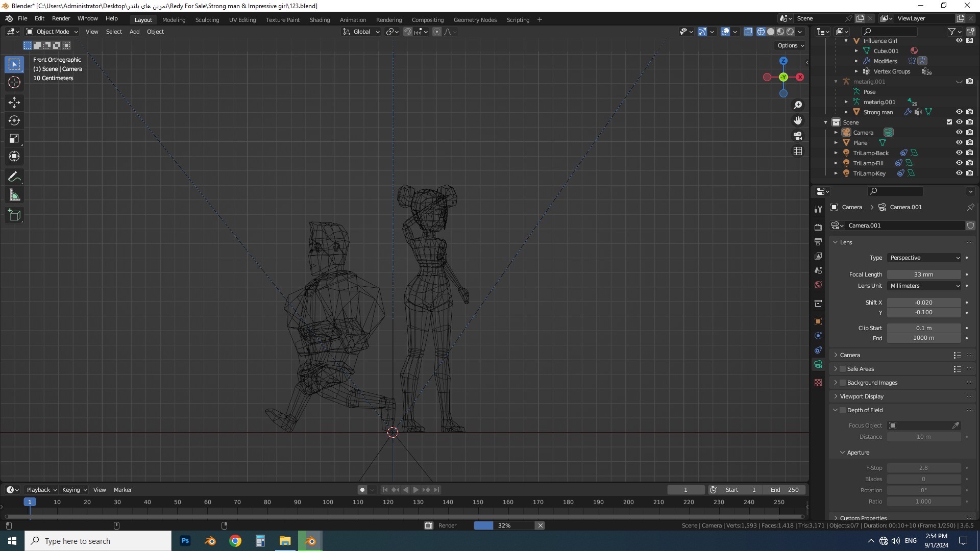Screen dimensions: 980x551
Task: Select the Measure tool
Action: 14,195
